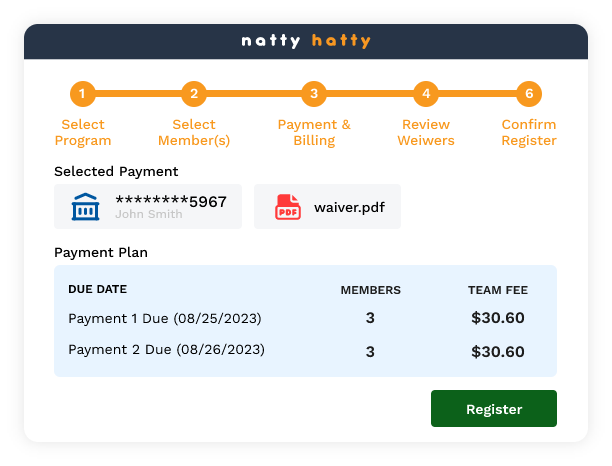Viewport: 612px width, 466px height.
Task: Click step 4 circle in progress bar
Action: pos(426,95)
